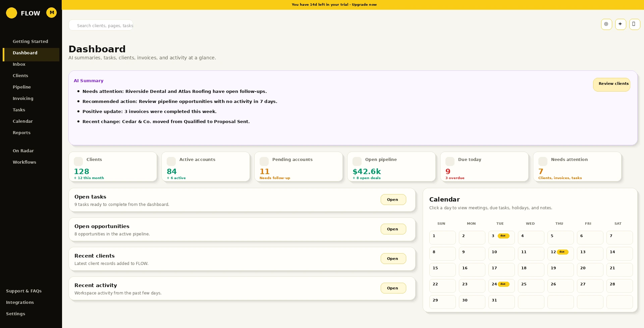The image size is (644, 328).
Task: Click the Dashboard page title
Action: pos(97,49)
